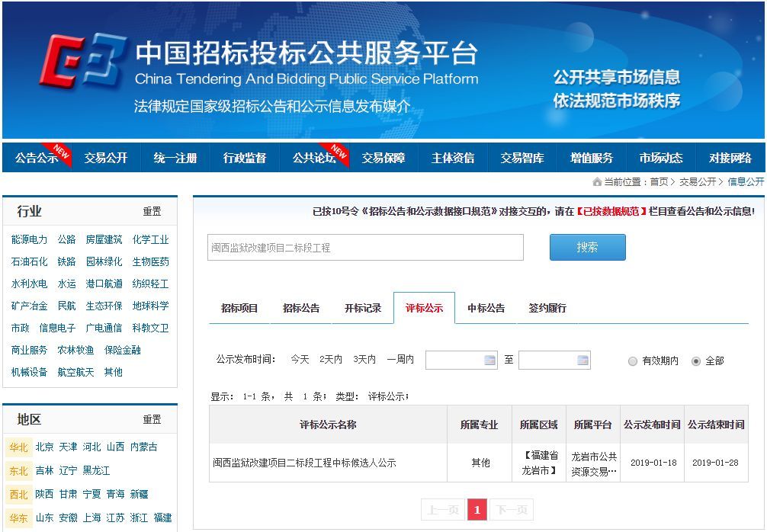Open 行政监督 in the navigation bar

(245, 158)
